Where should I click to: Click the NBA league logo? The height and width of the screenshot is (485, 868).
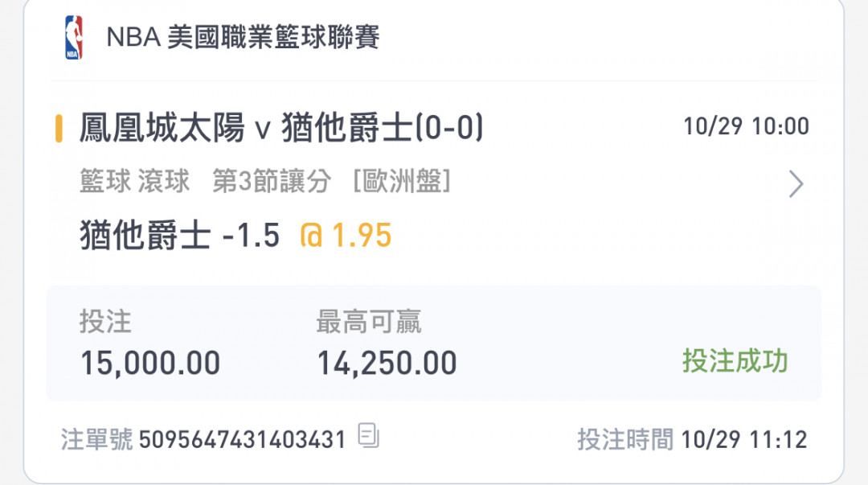74,37
